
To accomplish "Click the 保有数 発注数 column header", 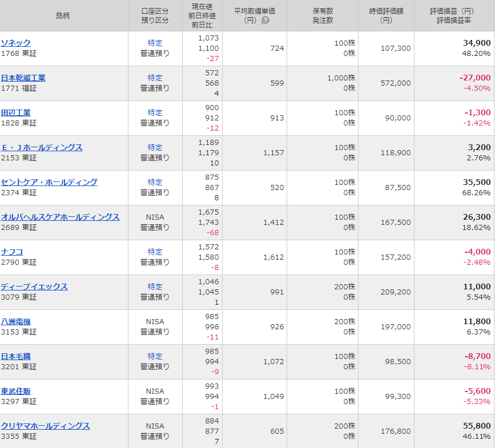I will [x=323, y=16].
